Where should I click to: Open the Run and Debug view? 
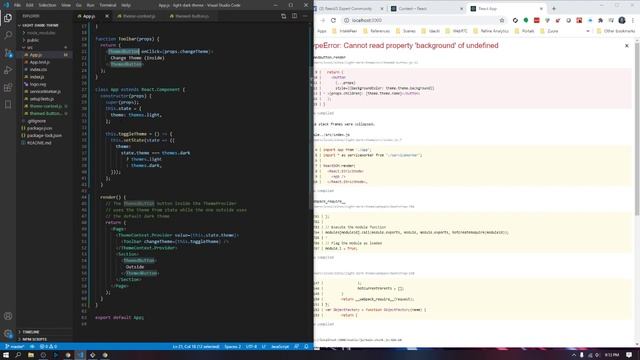[8, 70]
